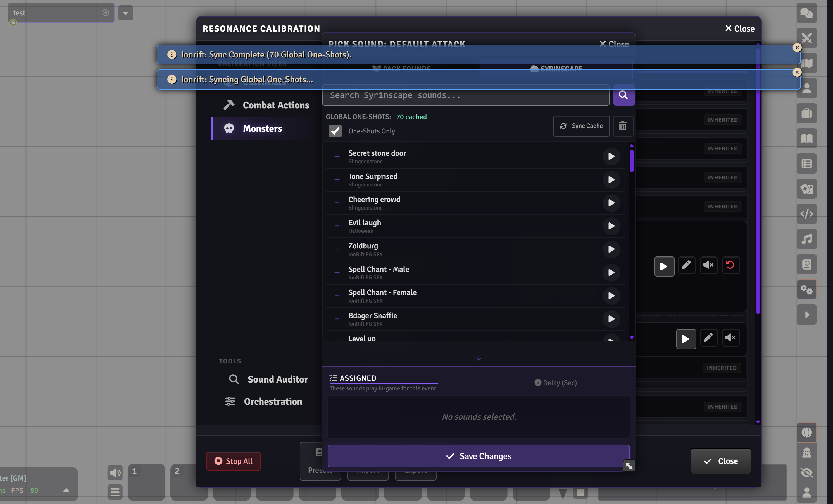Viewport: 833px width, 504px height.
Task: Click Save Changes
Action: tap(478, 456)
